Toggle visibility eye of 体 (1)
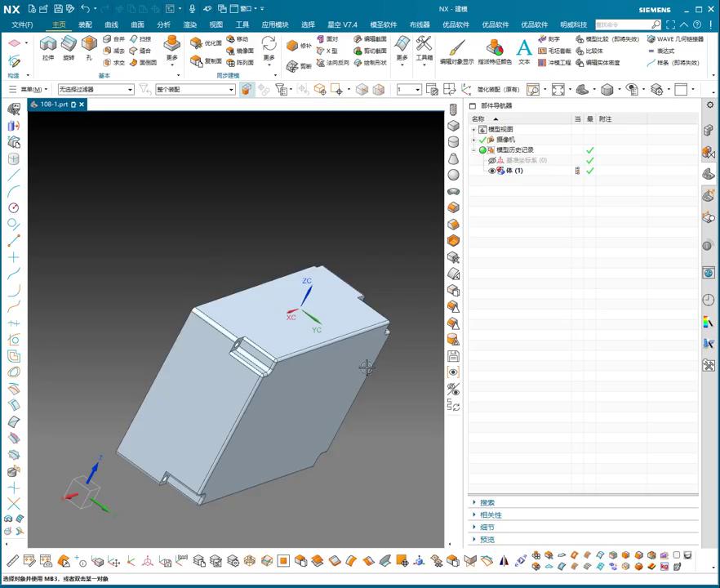This screenshot has width=720, height=588. pos(491,171)
